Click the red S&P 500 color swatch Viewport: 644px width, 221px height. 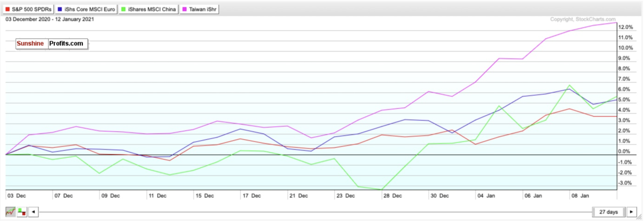[7, 9]
